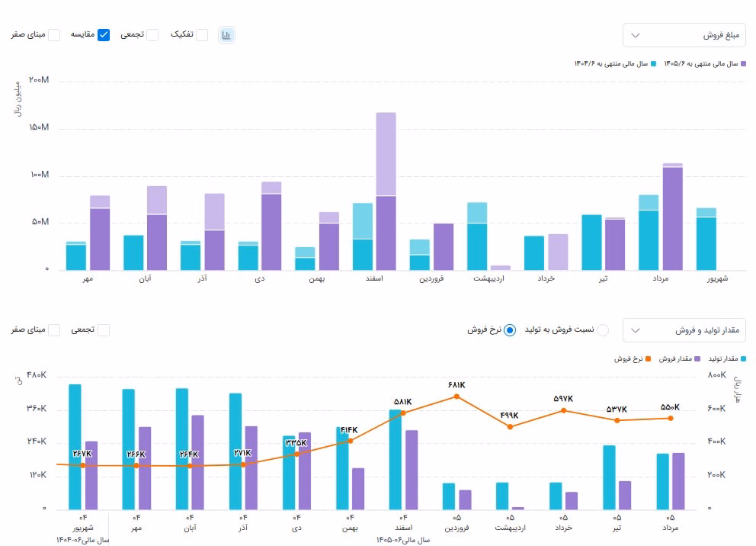This screenshot has width=756, height=546.
Task: Tick تجمعی checkbox of the production chart
Action: tap(103, 330)
